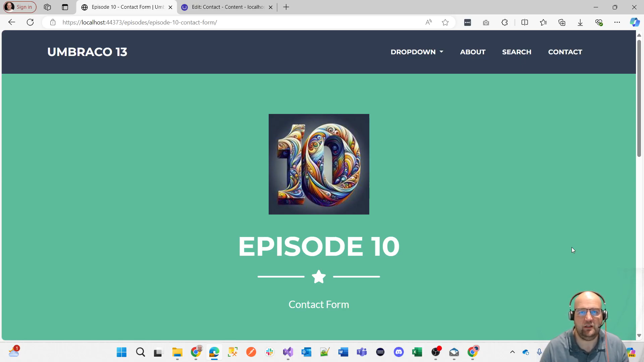Expand hidden icons in system tray
Screen dimensions: 644x362
(512, 352)
